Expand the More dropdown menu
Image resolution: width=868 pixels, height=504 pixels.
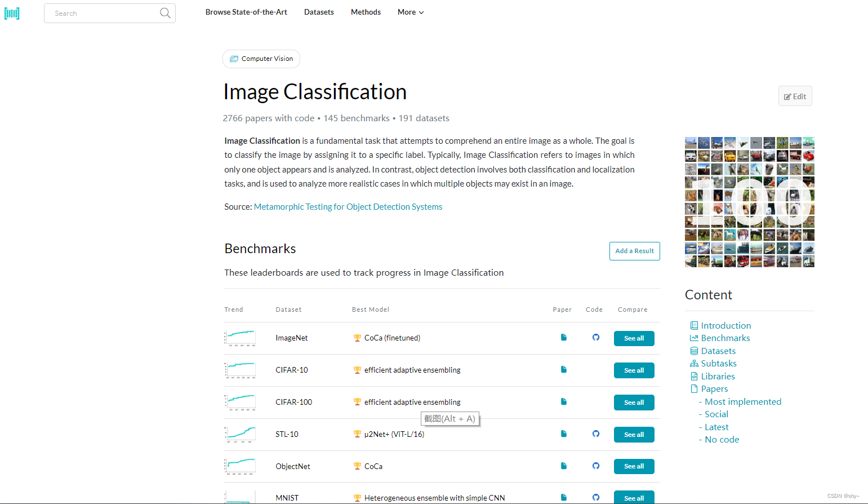coord(411,12)
